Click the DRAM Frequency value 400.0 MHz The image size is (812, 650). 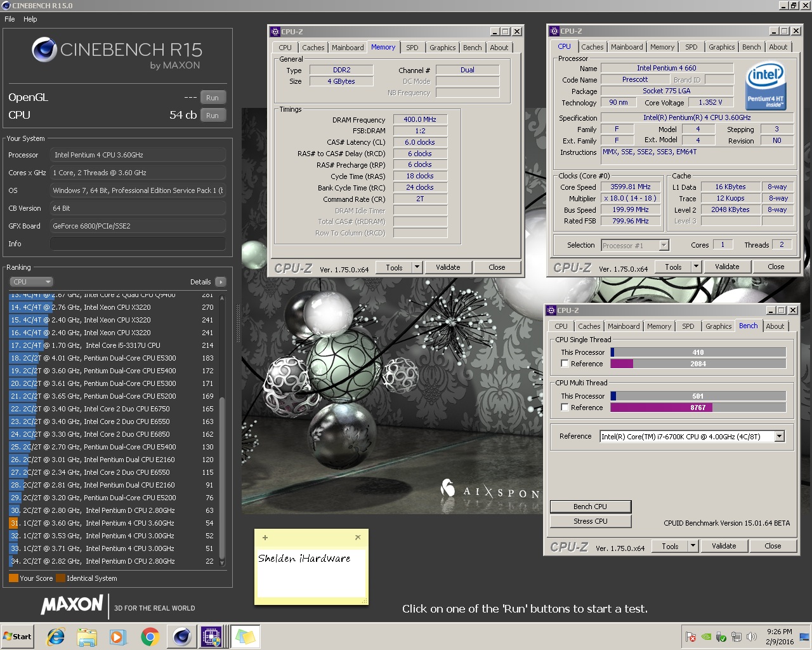click(x=420, y=119)
